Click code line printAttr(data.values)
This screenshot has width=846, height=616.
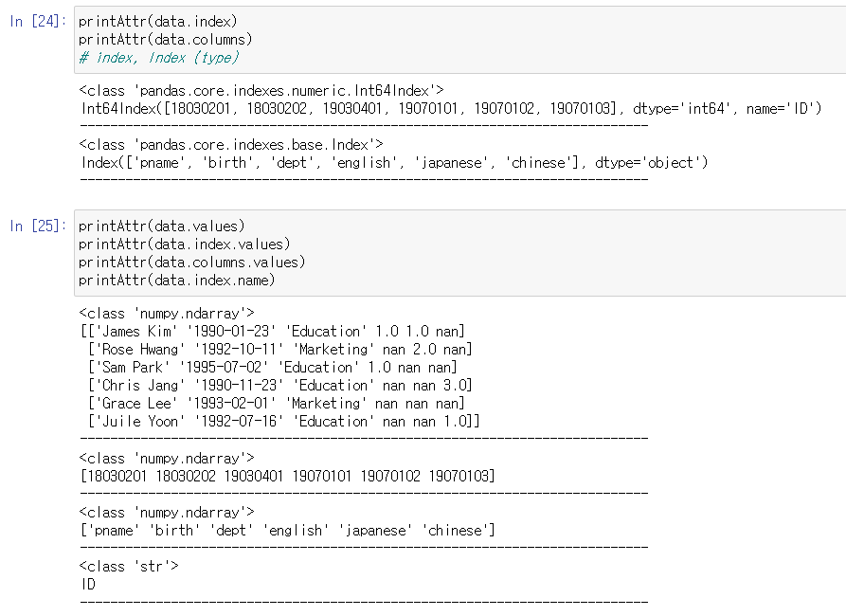pos(161,226)
